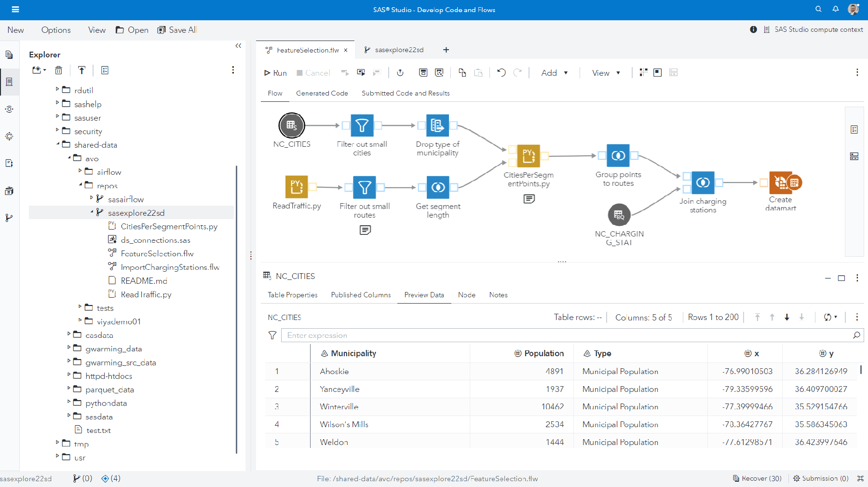868x487 pixels.
Task: Click the Enter expression filter field
Action: tap(434, 335)
